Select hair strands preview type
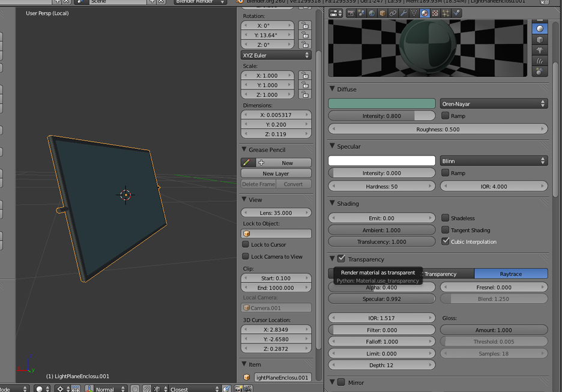 click(539, 61)
